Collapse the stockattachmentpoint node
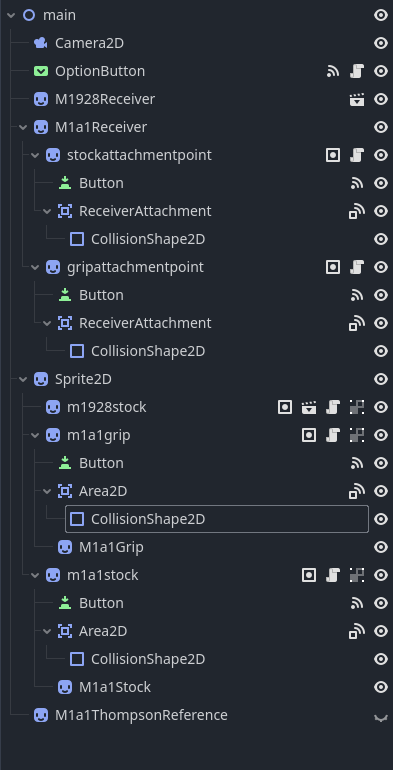Image resolution: width=393 pixels, height=770 pixels. pos(35,155)
